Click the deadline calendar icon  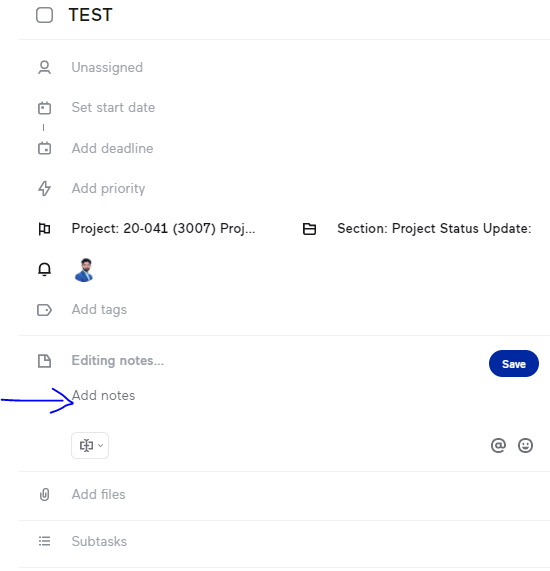point(44,148)
